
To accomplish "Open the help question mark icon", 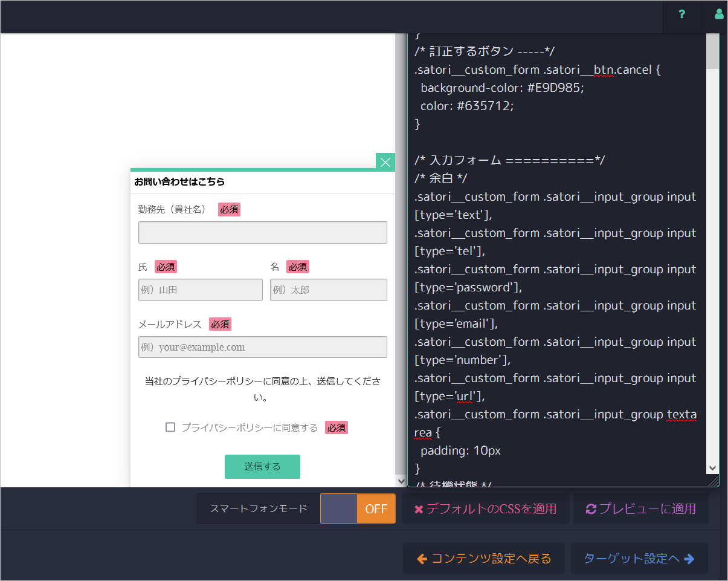I will pyautogui.click(x=681, y=15).
